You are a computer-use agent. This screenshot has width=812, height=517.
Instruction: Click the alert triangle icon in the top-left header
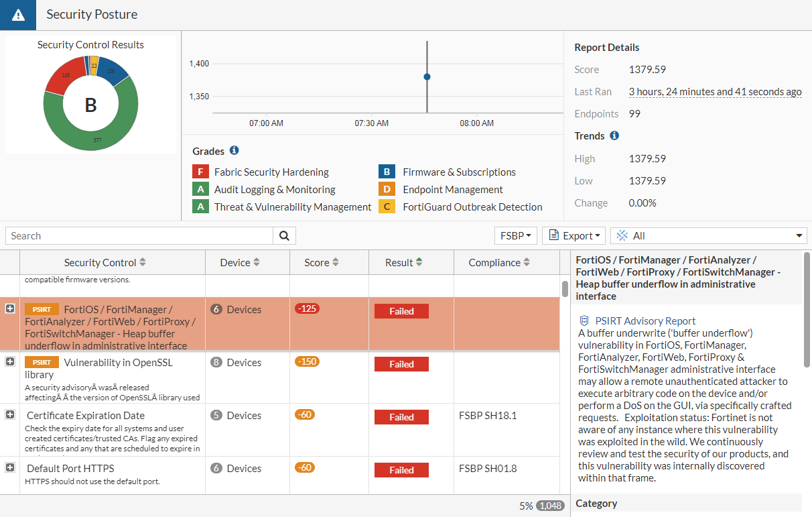pos(17,14)
